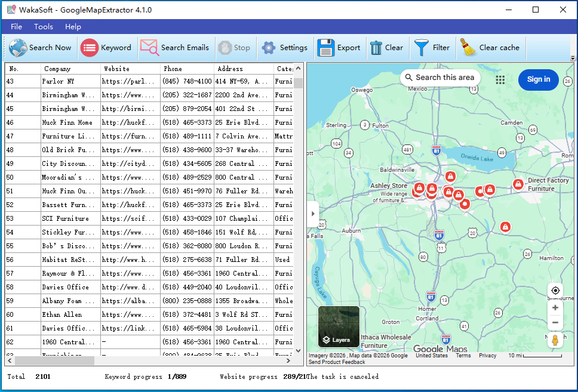Zoom in the map with plus button
The width and height of the screenshot is (578, 392).
pos(555,308)
